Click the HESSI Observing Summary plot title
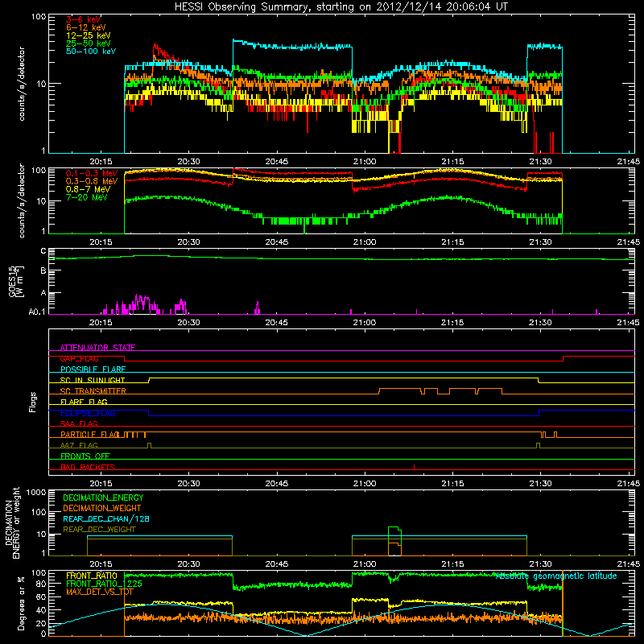This screenshot has width=644, height=644. pyautogui.click(x=341, y=6)
